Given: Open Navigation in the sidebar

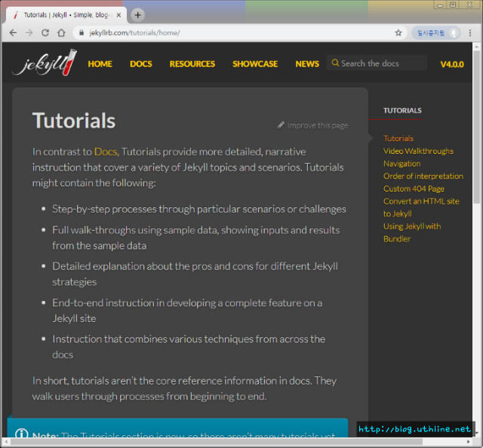Looking at the screenshot, I should point(402,164).
